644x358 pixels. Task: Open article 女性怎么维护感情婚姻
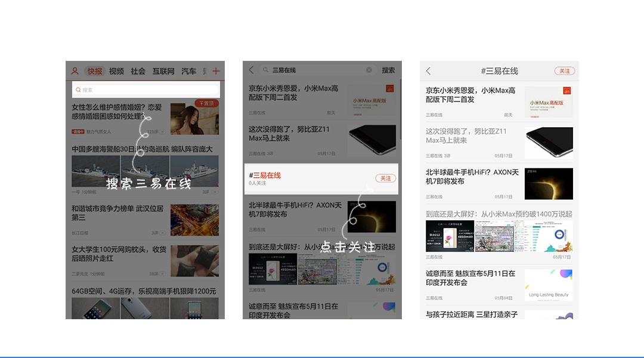click(117, 112)
